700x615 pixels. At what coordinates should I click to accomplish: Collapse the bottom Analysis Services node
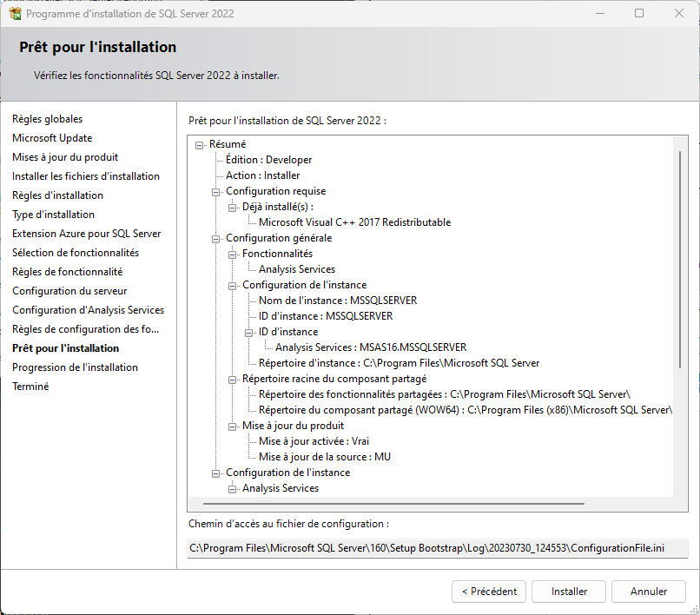click(x=232, y=489)
